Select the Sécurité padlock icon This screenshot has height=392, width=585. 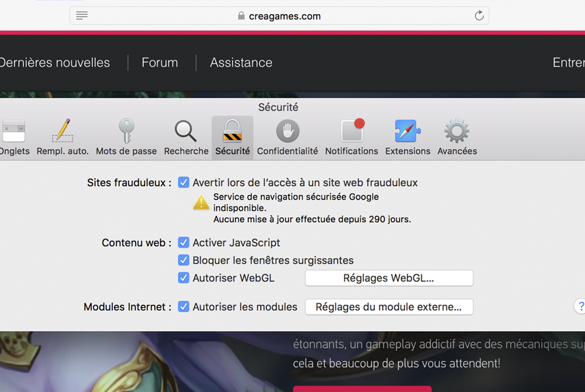232,131
